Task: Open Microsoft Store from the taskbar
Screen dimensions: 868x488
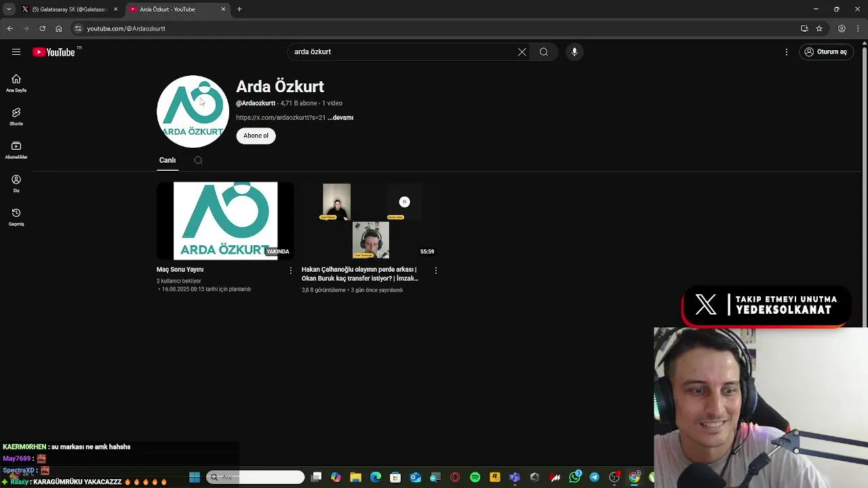Action: pyautogui.click(x=395, y=477)
